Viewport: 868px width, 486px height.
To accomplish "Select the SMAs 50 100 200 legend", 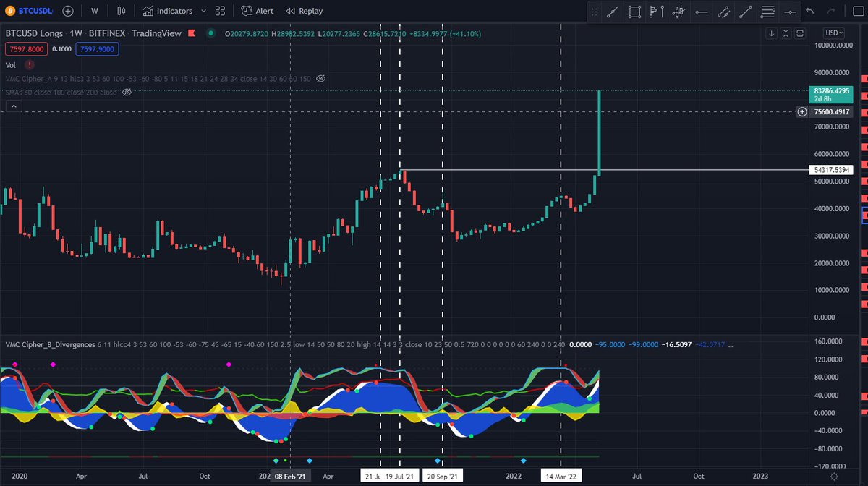I will (x=61, y=93).
